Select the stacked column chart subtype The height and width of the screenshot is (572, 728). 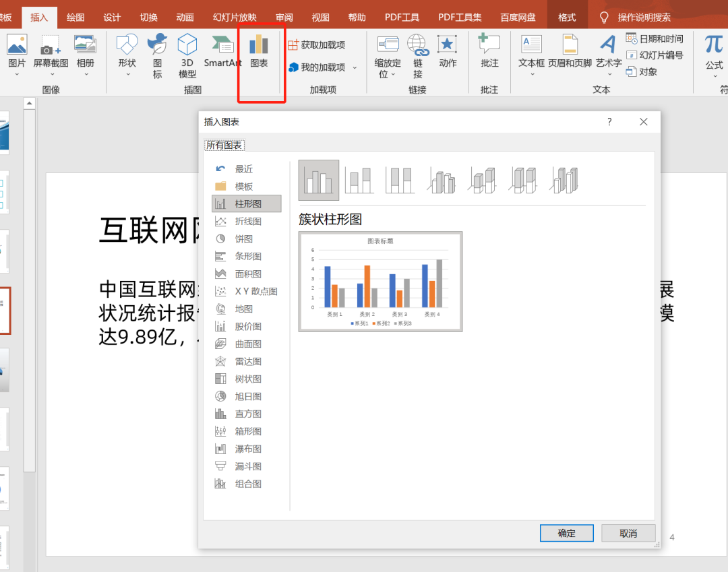point(359,180)
